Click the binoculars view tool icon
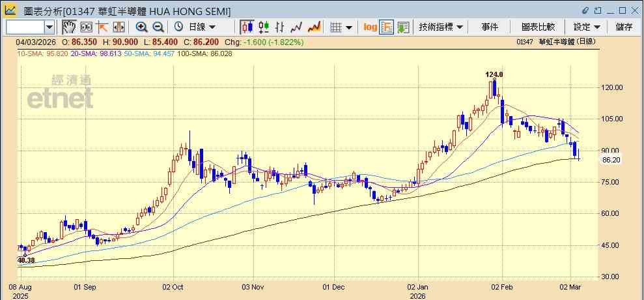The image size is (644, 300). pyautogui.click(x=86, y=27)
